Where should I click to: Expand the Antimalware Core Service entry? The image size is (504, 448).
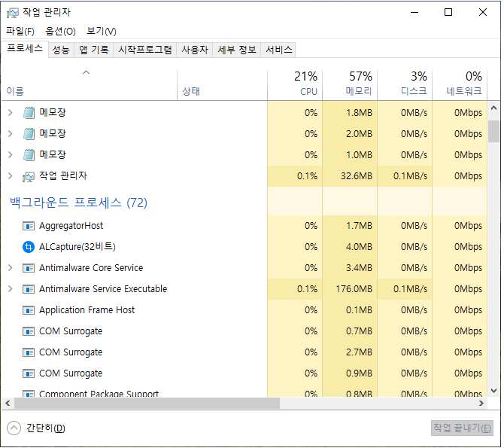[10, 268]
